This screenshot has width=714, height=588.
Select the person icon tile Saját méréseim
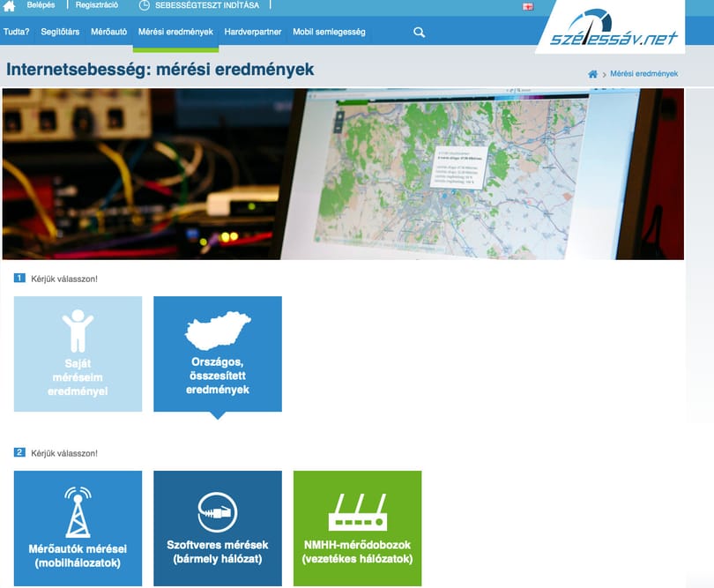click(78, 354)
